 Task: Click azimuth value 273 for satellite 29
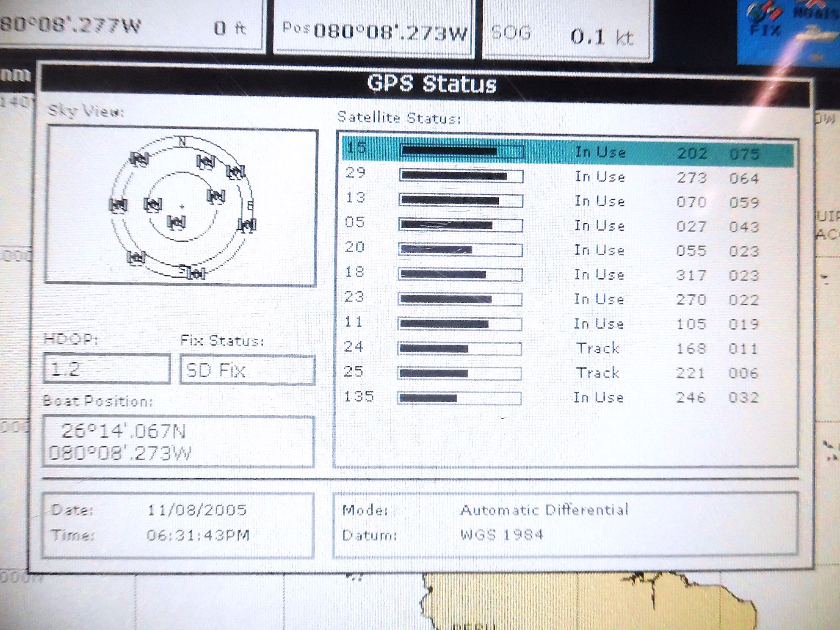click(x=692, y=177)
